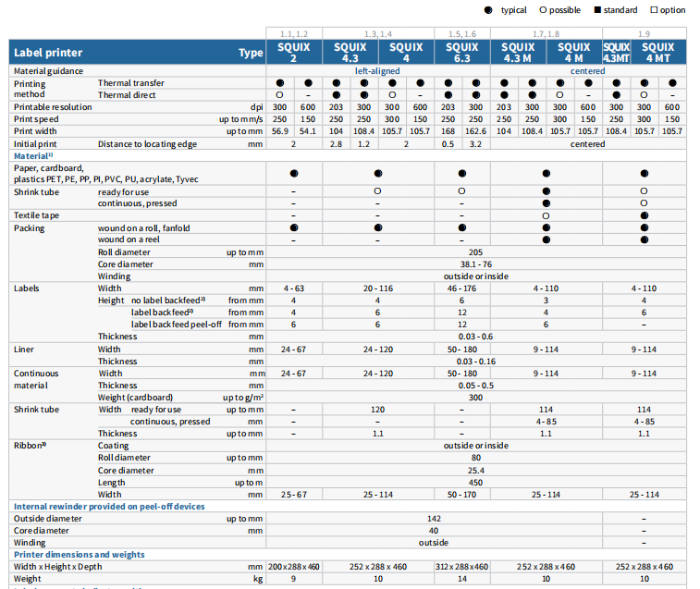This screenshot has width=700, height=589.
Task: Click 'left-aligned' in the Material guidance row
Action: [377, 71]
